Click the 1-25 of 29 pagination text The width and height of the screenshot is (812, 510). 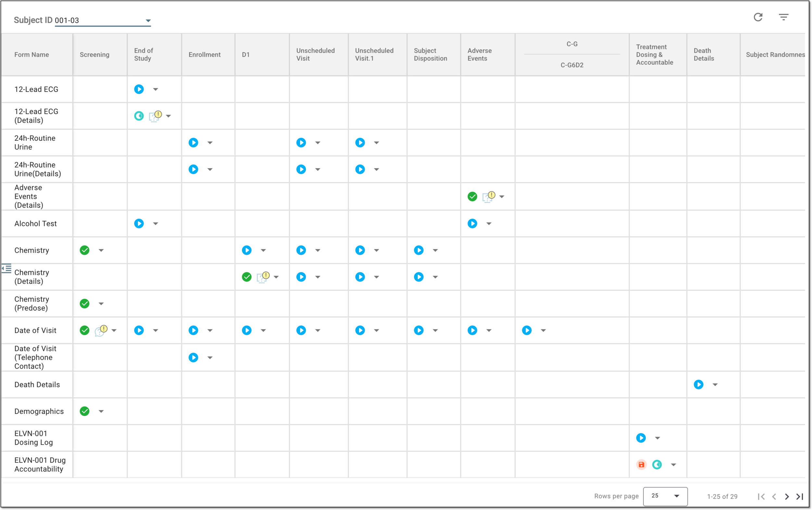pyautogui.click(x=722, y=496)
